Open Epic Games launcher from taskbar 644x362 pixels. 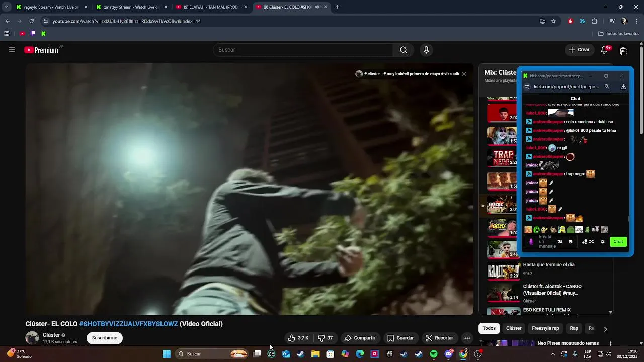[389, 354]
